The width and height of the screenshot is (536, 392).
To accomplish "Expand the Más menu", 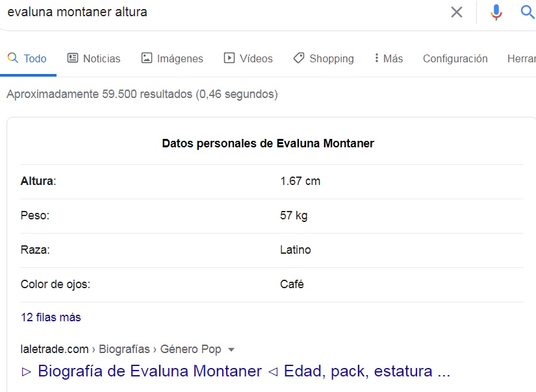I will point(389,58).
